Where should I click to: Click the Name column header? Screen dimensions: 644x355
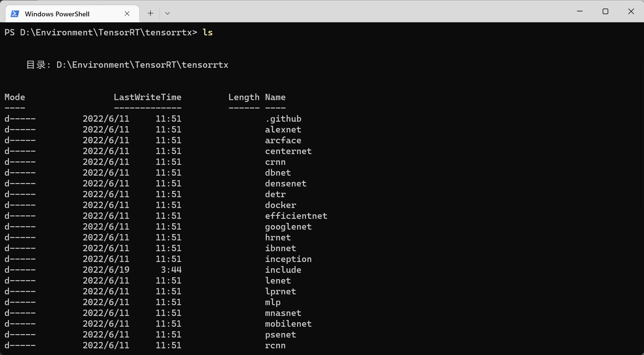275,97
